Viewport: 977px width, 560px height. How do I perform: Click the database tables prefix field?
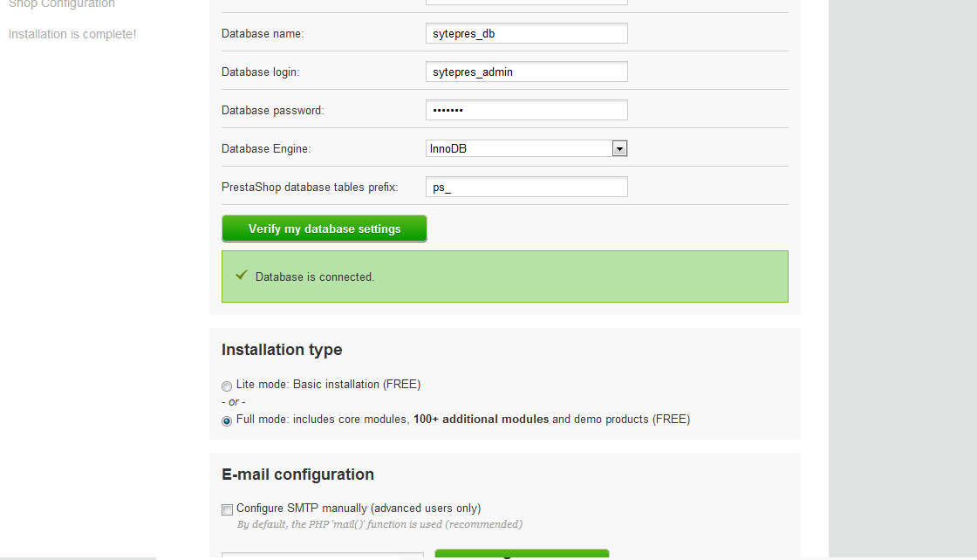[x=527, y=187]
